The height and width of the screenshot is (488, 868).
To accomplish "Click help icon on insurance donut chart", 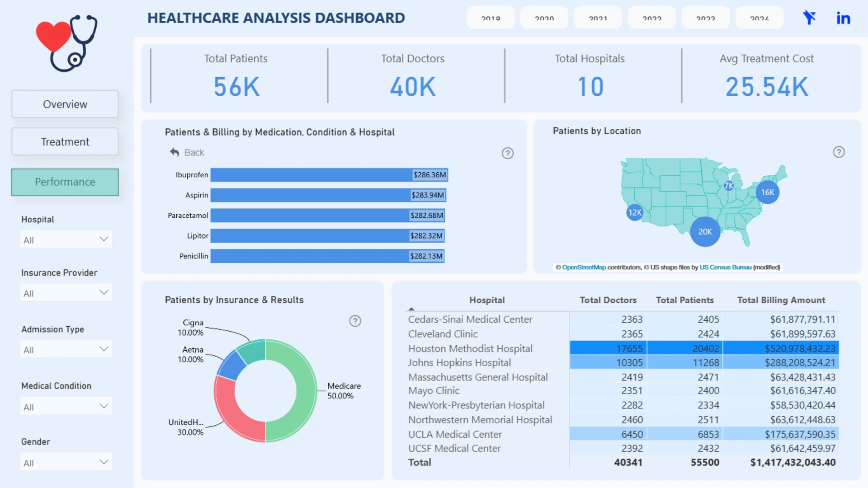I will click(355, 321).
